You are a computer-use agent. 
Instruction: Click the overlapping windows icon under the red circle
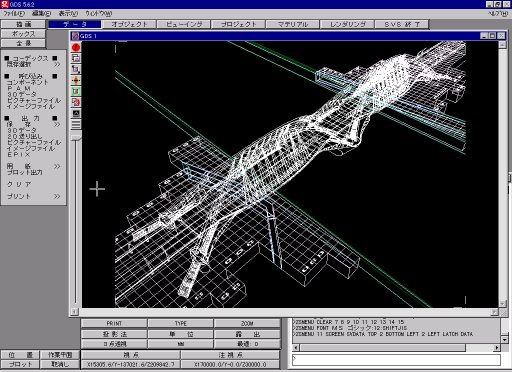point(76,58)
